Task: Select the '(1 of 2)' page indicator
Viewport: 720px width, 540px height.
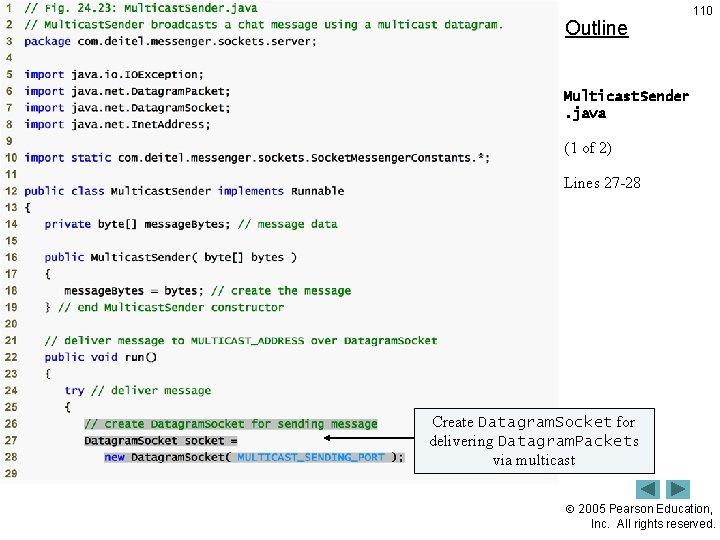Action: pos(588,148)
